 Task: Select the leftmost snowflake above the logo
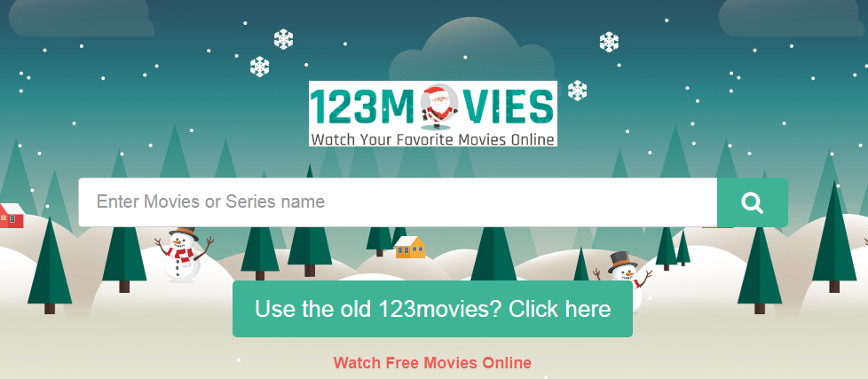pyautogui.click(x=260, y=67)
